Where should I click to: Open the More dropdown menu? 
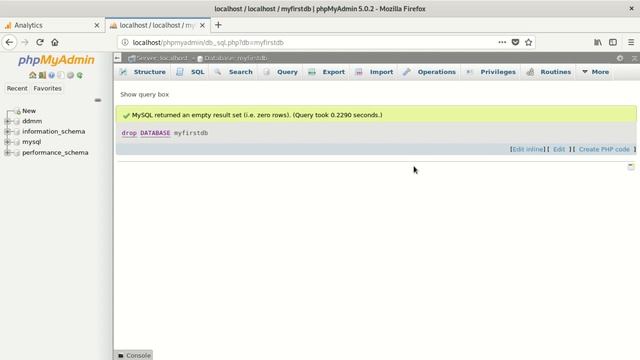[x=595, y=72]
